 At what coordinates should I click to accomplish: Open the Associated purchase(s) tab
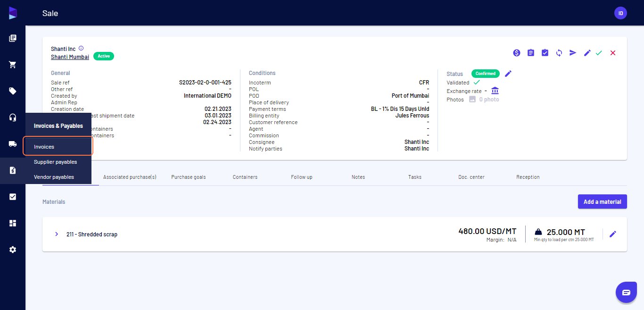pos(130,177)
